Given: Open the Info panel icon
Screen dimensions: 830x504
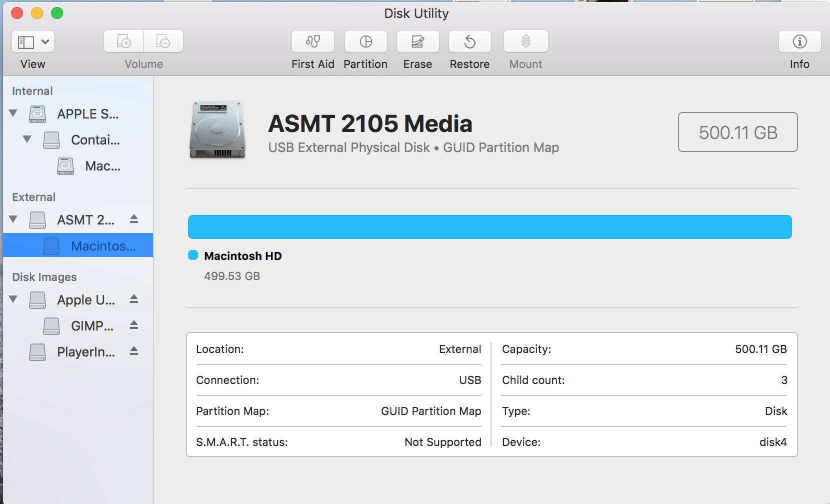Looking at the screenshot, I should point(799,41).
